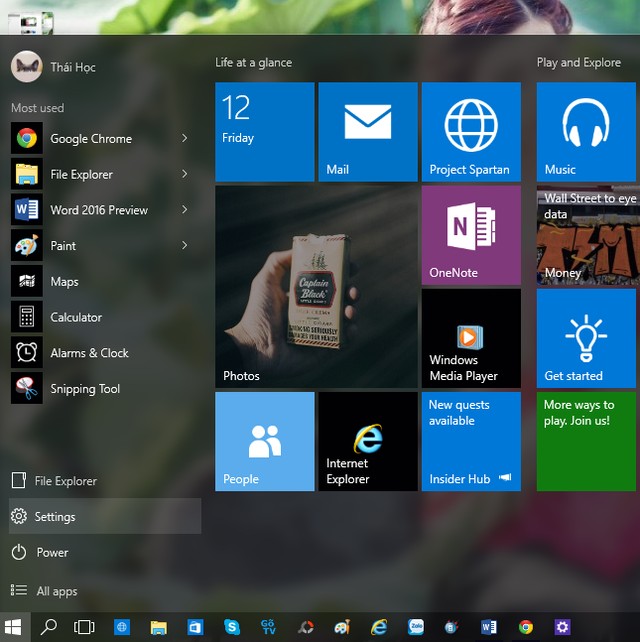The height and width of the screenshot is (642, 640).
Task: Switch to Word on the taskbar
Action: [x=489, y=627]
